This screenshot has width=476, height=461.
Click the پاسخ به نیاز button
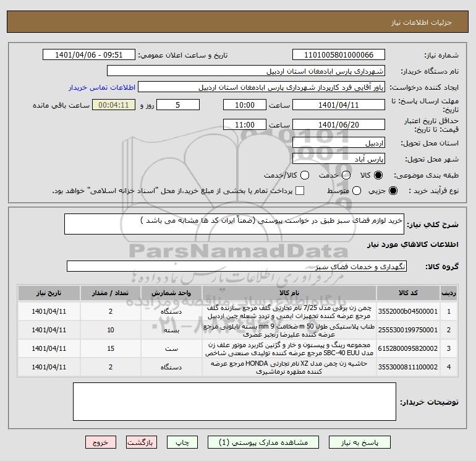tap(360, 442)
